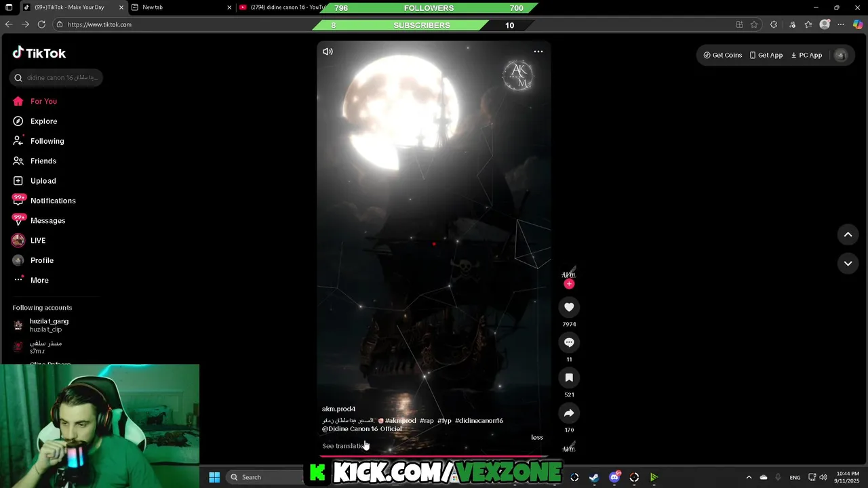This screenshot has height=488, width=868.
Task: Click the TikTok search box
Action: point(56,77)
